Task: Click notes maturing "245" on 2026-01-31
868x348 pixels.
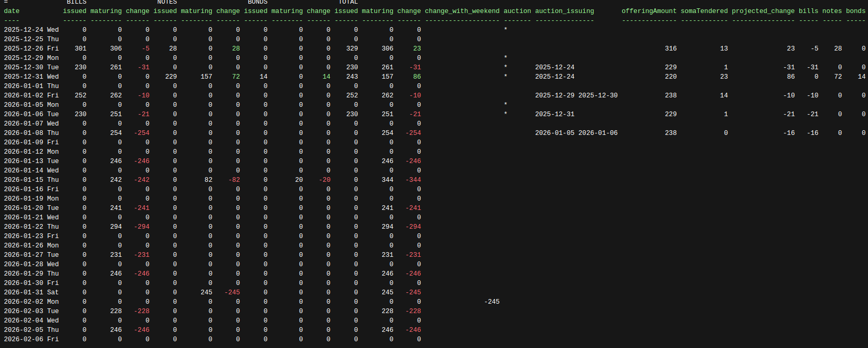Action: tap(207, 292)
